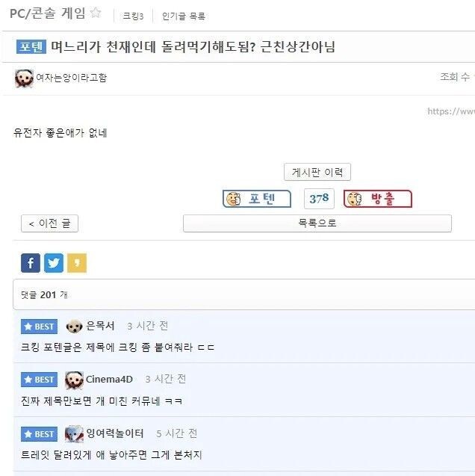
Task: Click the favorite star beside PC/콘솔 게임
Action: coord(96,13)
